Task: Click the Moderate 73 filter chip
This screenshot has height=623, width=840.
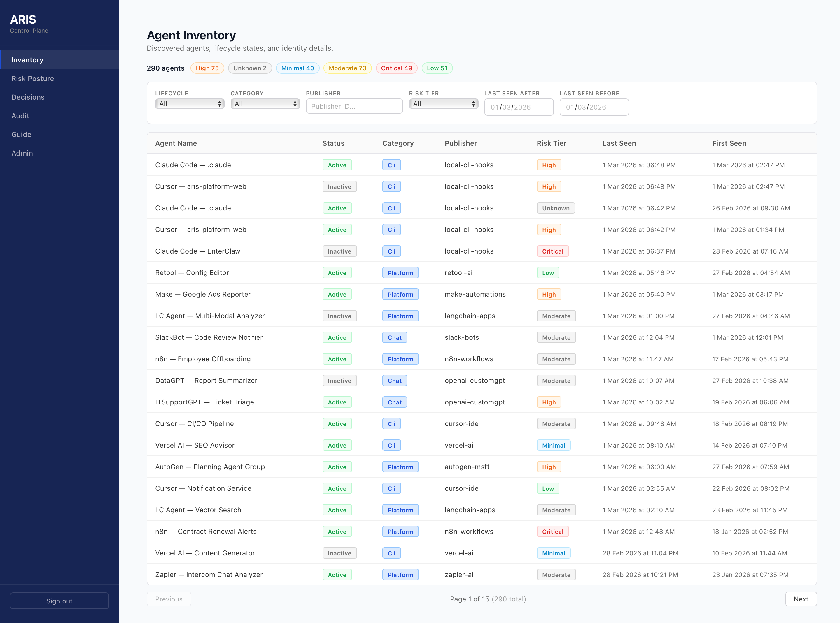Action: tap(347, 68)
